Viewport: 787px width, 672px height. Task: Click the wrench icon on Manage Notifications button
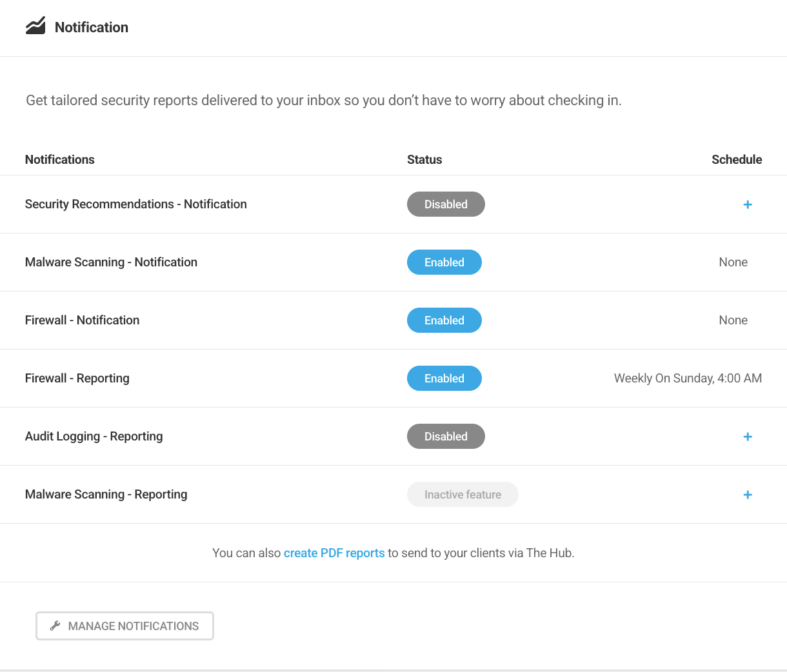coord(55,626)
